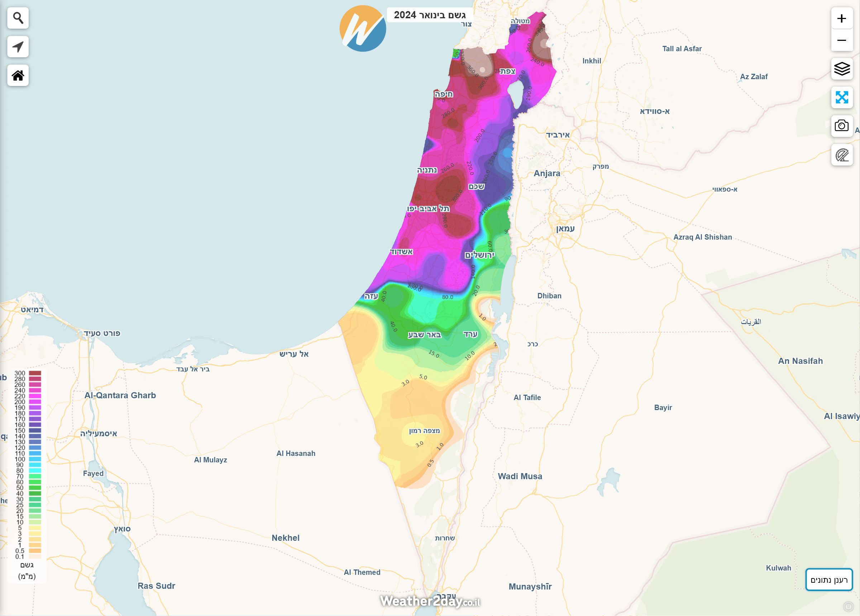Image resolution: width=860 pixels, height=616 pixels.
Task: Click the Azraq Al Shishan label
Action: pyautogui.click(x=703, y=237)
